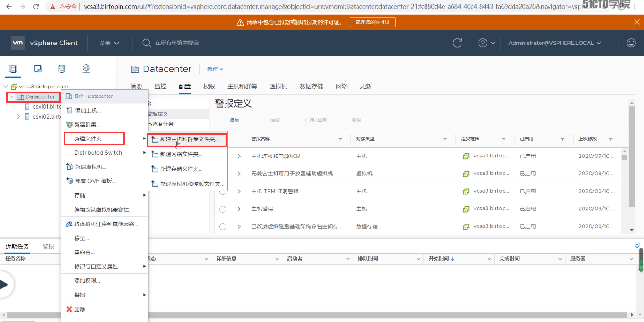Click the refresh icon in the top bar
The image size is (644, 322).
click(457, 43)
